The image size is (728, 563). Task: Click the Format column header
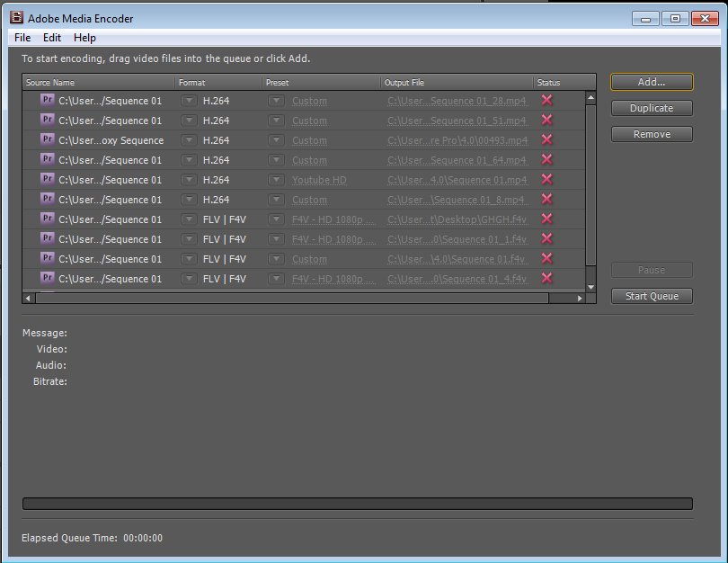click(x=218, y=82)
